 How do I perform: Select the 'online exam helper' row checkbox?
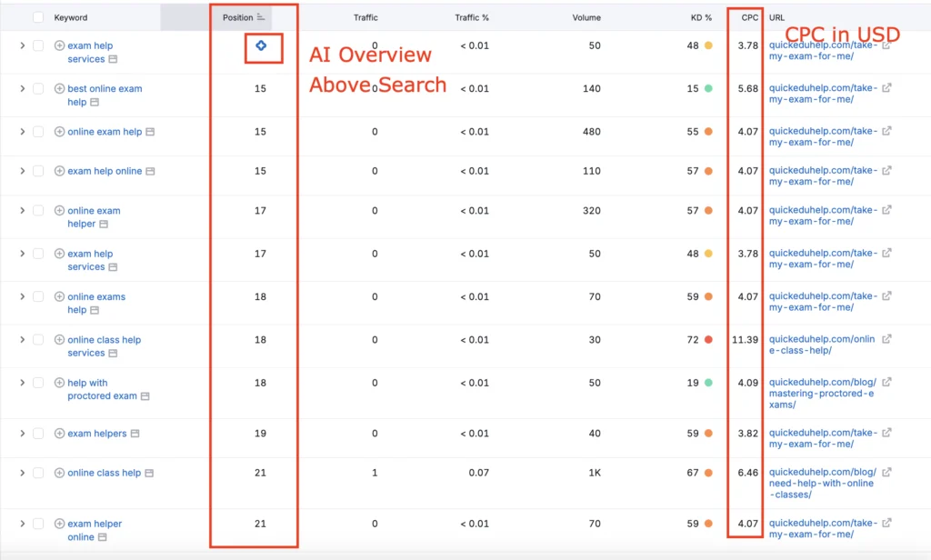point(38,210)
